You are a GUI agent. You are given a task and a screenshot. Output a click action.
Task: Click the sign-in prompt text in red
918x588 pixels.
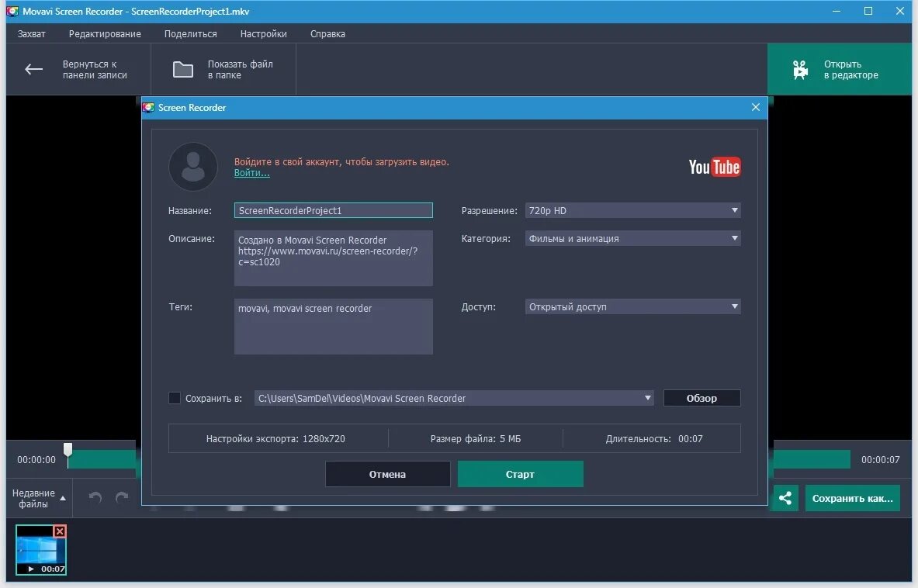(341, 162)
